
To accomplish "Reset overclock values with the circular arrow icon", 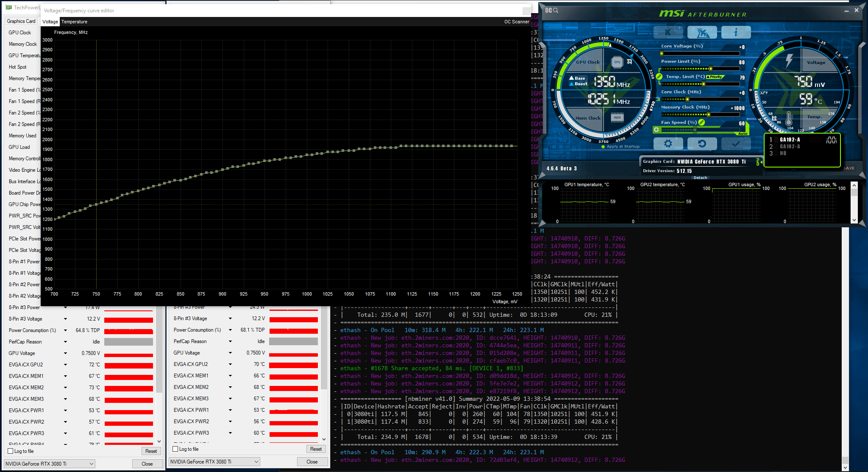I will (x=702, y=143).
